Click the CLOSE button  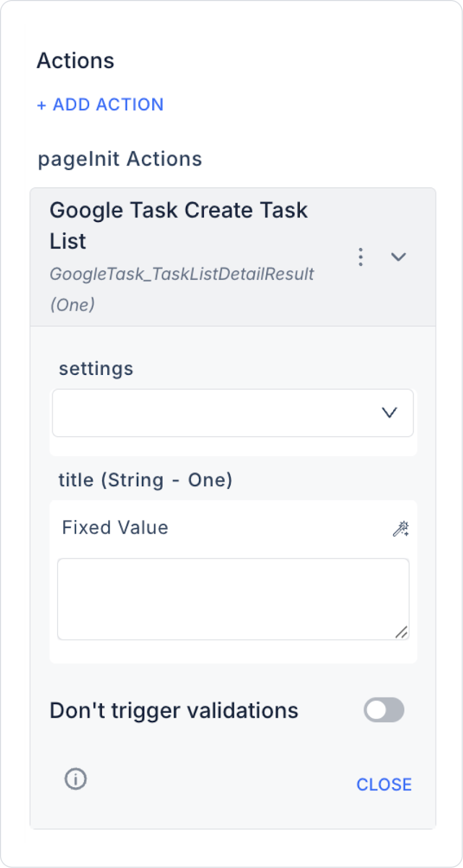tap(384, 784)
